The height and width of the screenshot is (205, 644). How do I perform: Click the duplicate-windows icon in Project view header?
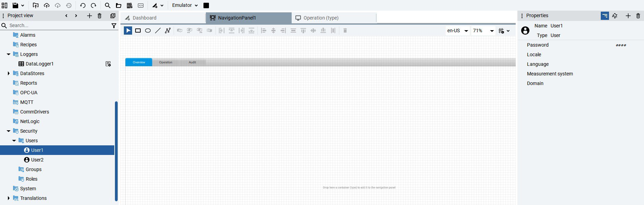(x=113, y=16)
